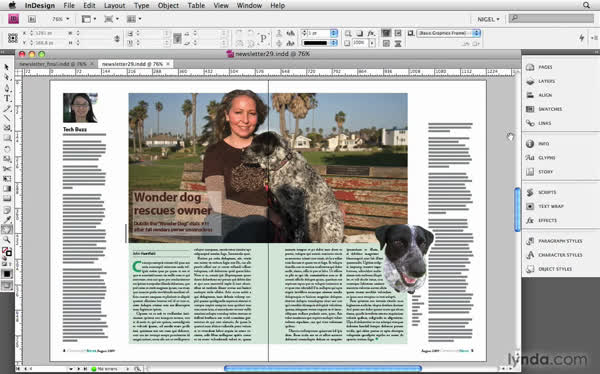This screenshot has height=374, width=600.
Task: Open the NIGEL workspace switcher
Action: 488,19
